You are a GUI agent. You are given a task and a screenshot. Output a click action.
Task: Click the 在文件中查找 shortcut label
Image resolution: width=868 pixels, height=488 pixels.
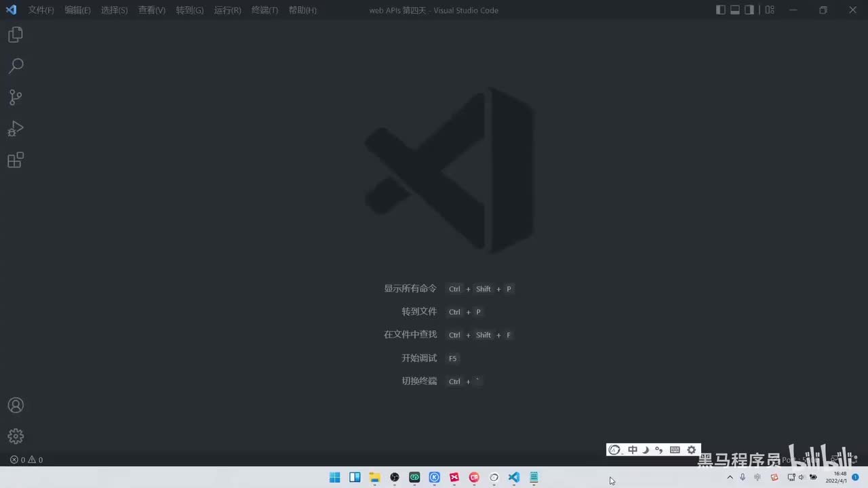click(x=410, y=335)
